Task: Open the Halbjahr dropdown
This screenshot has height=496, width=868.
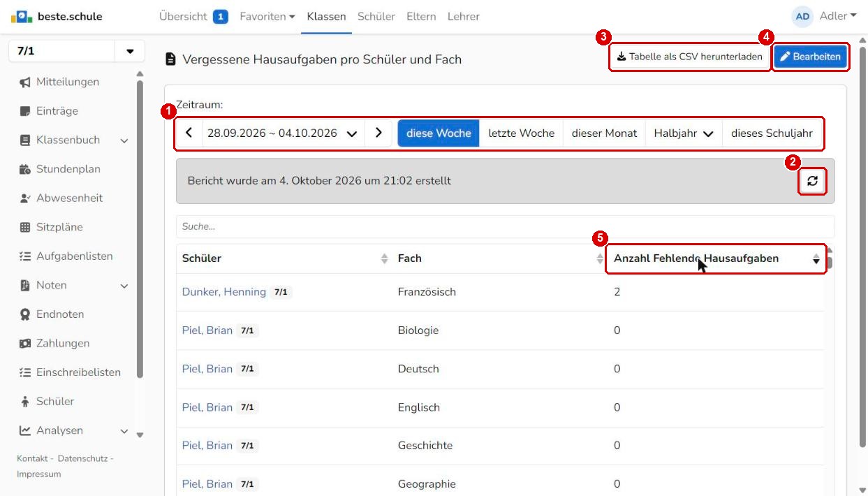Action: [684, 133]
